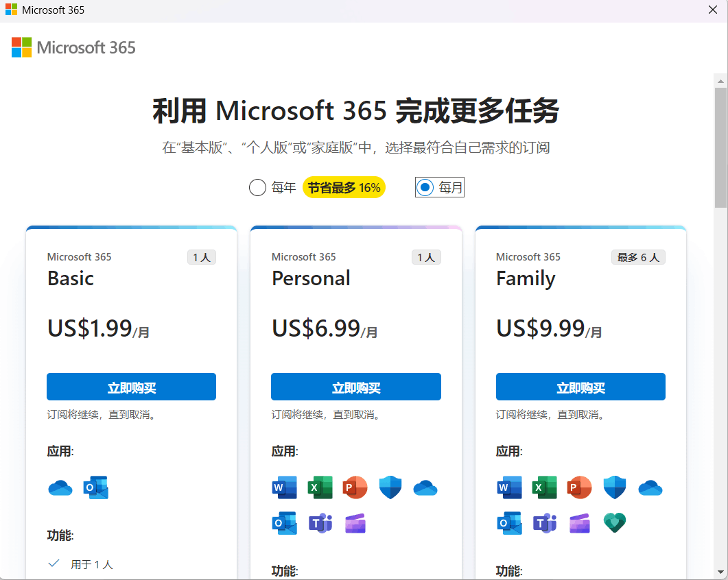The image size is (728, 580).
Task: Click 立即购买 under the Family plan
Action: 580,386
